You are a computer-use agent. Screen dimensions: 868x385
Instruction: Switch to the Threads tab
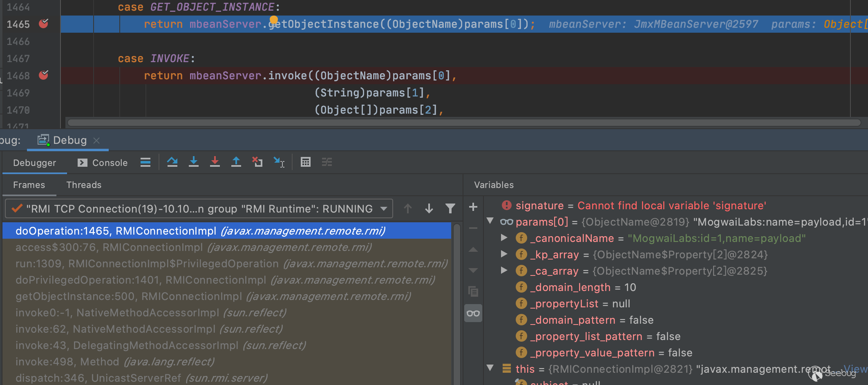84,185
